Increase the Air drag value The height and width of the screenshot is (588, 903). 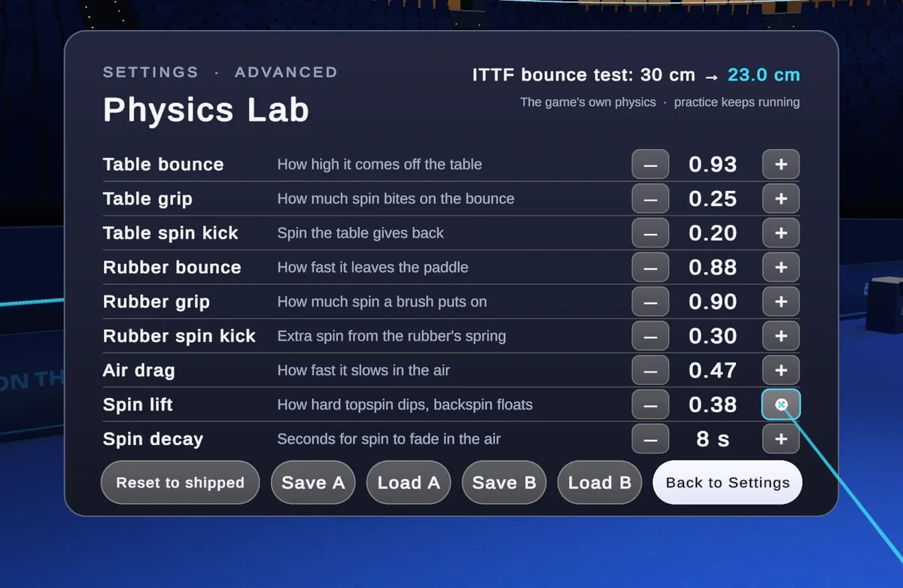(x=781, y=371)
